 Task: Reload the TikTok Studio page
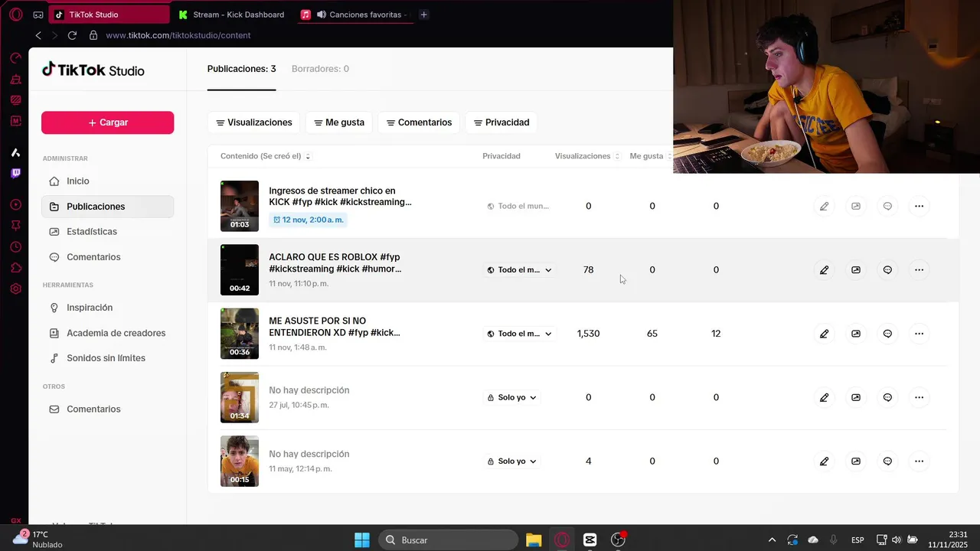point(72,35)
